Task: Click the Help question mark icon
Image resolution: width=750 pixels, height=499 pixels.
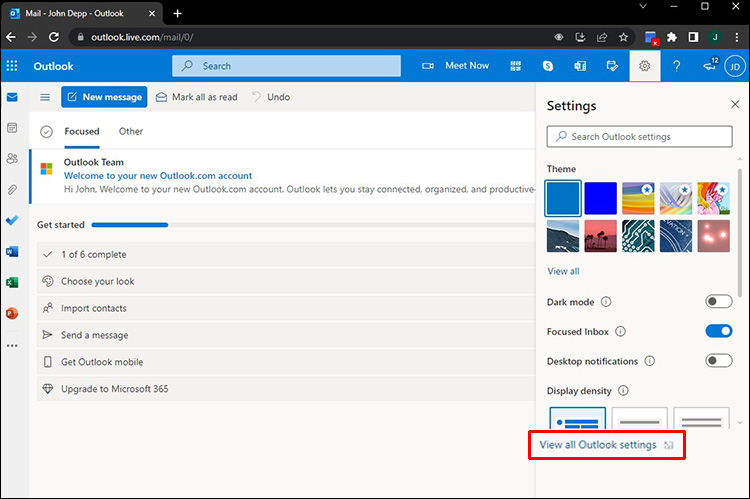Action: pyautogui.click(x=677, y=66)
